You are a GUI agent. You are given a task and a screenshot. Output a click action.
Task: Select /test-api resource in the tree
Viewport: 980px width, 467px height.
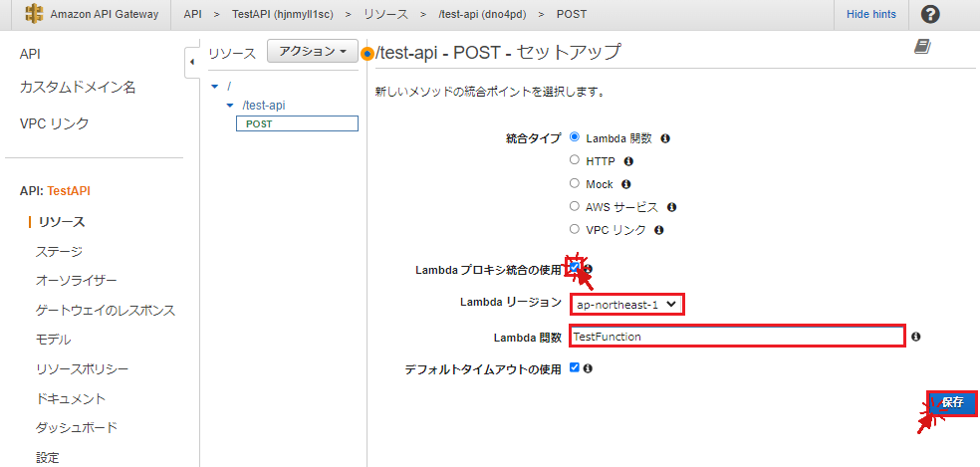pyautogui.click(x=263, y=105)
